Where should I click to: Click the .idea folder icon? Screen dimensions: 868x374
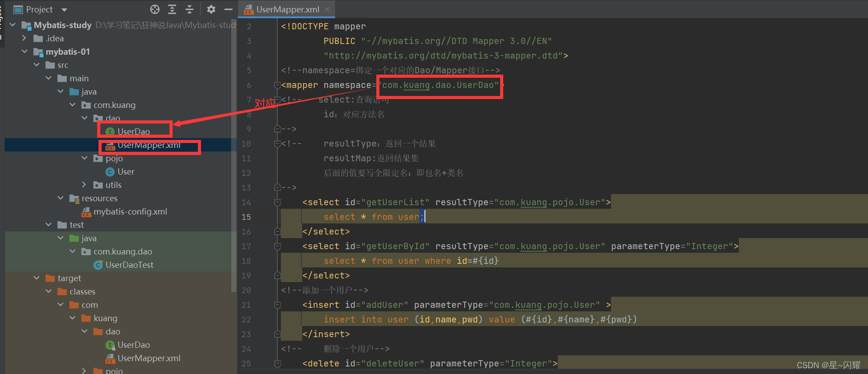pyautogui.click(x=38, y=38)
